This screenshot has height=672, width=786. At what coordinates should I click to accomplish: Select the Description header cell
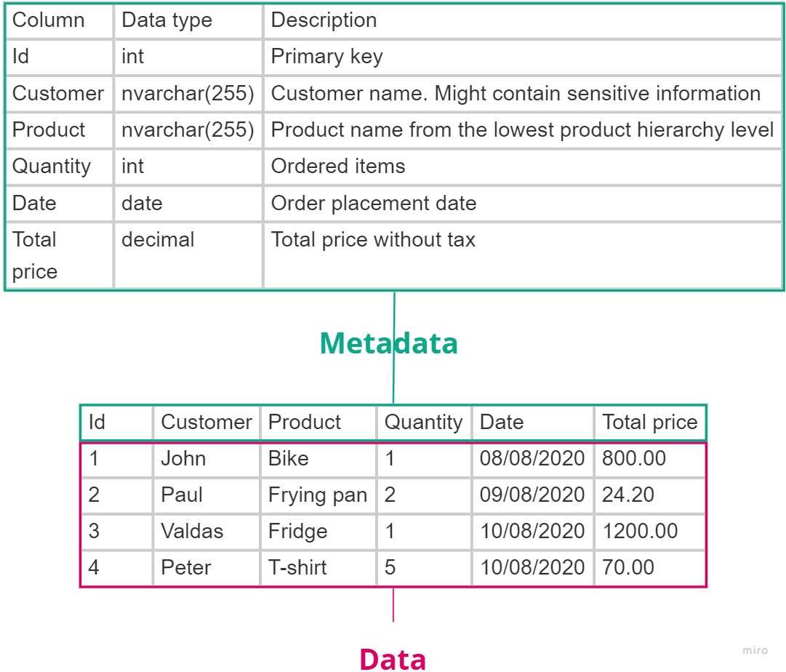point(522,20)
